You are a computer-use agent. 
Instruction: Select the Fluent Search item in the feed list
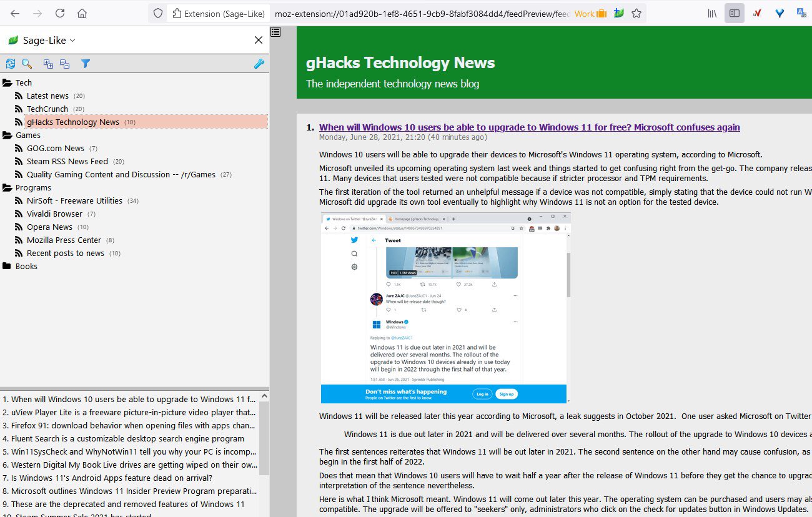pyautogui.click(x=129, y=438)
